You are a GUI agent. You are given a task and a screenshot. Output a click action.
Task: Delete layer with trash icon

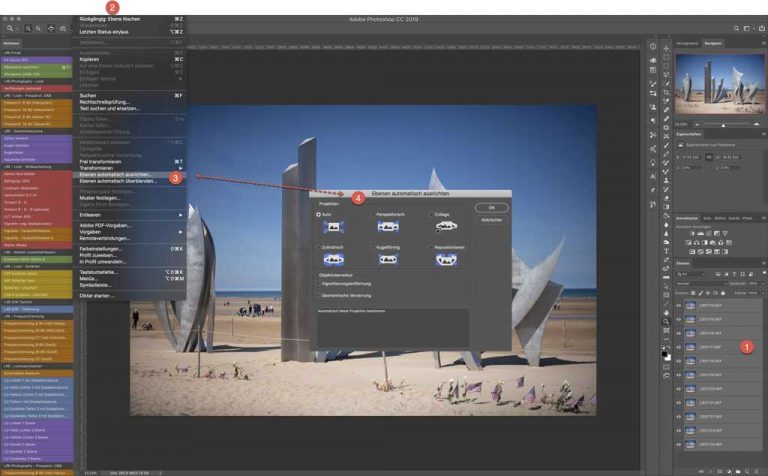[757, 471]
